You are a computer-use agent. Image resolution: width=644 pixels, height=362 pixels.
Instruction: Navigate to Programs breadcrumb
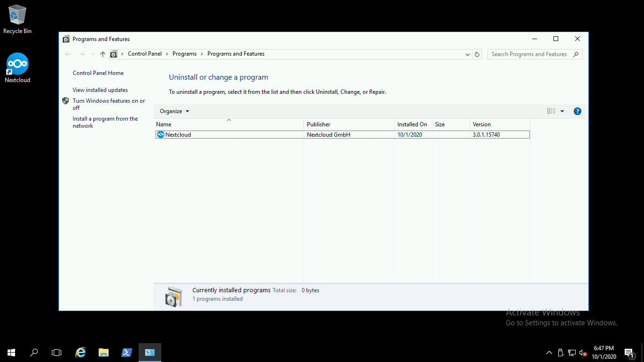(184, 54)
